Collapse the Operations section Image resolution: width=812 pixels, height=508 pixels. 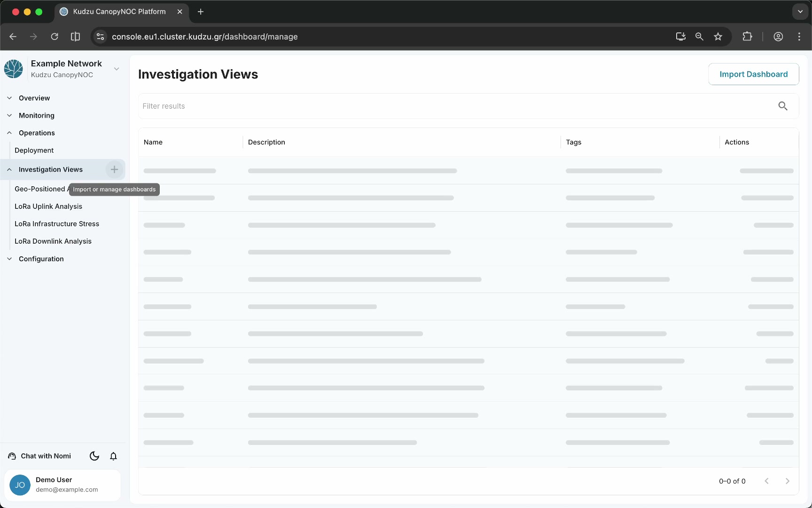point(9,133)
